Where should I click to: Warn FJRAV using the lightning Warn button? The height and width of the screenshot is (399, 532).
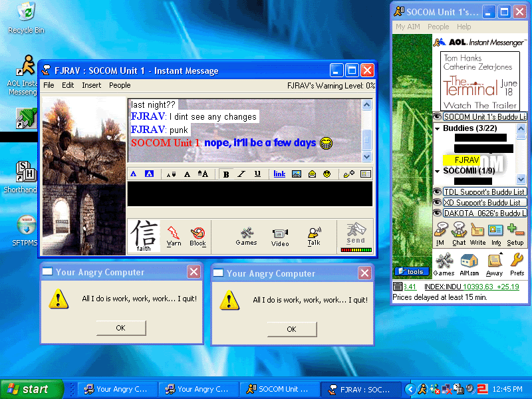174,236
